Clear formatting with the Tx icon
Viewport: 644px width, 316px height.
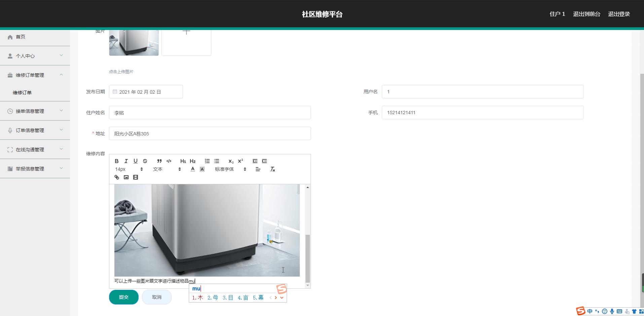pos(273,169)
